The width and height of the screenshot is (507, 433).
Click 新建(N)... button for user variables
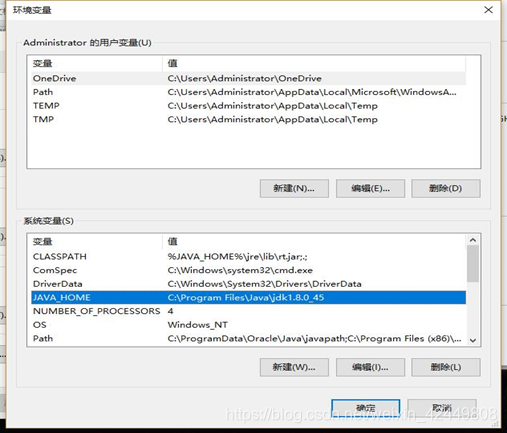click(x=294, y=188)
